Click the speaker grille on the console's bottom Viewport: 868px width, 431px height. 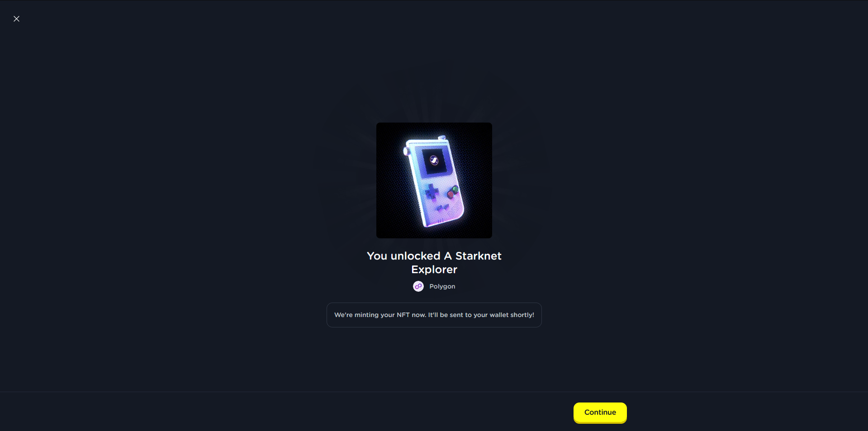pos(440,221)
